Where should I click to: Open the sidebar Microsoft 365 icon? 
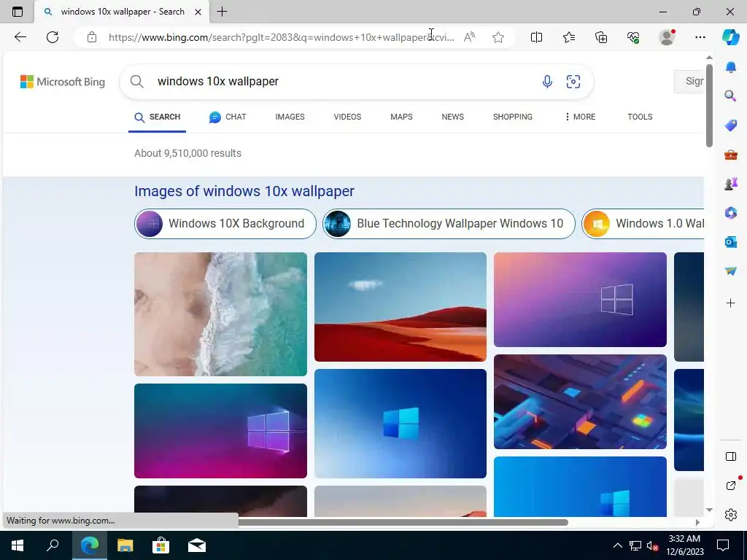coord(730,212)
